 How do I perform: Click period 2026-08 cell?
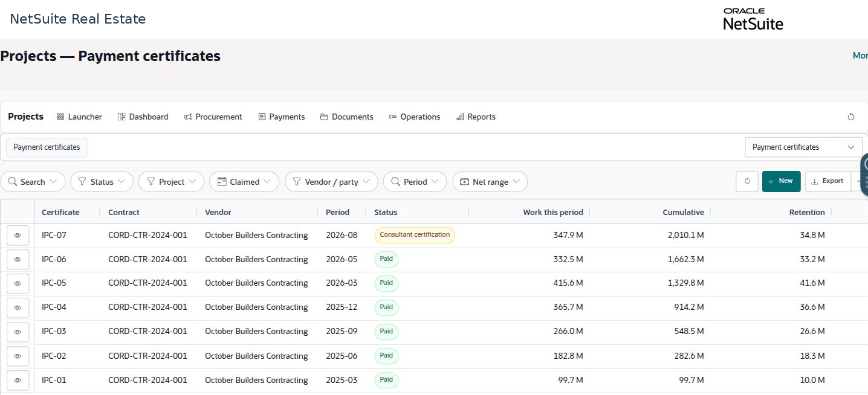pyautogui.click(x=342, y=236)
